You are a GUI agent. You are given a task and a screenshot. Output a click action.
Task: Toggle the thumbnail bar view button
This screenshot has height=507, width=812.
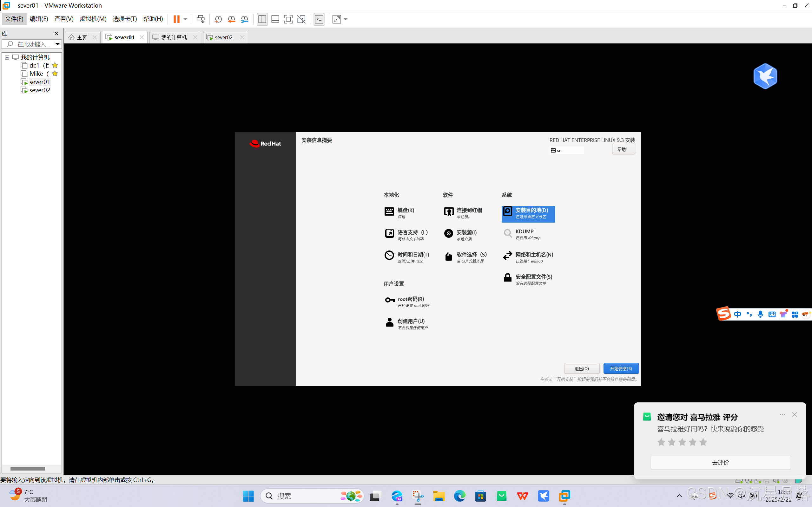point(275,19)
